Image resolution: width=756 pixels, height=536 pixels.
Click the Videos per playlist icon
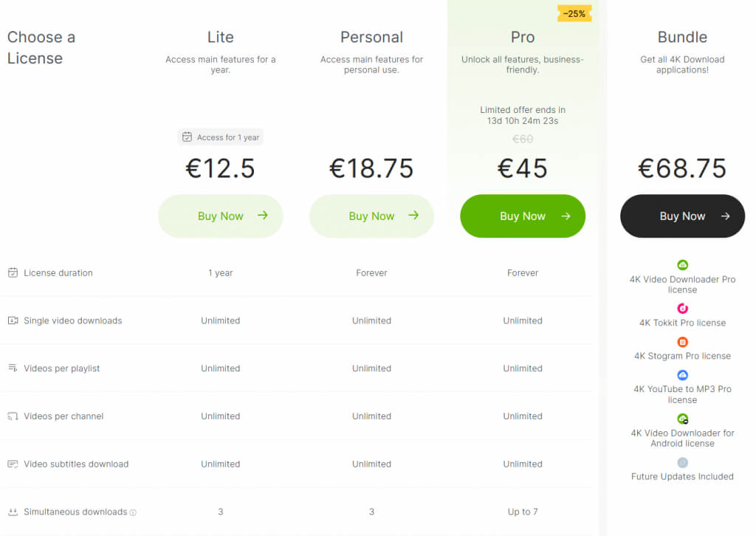[13, 368]
